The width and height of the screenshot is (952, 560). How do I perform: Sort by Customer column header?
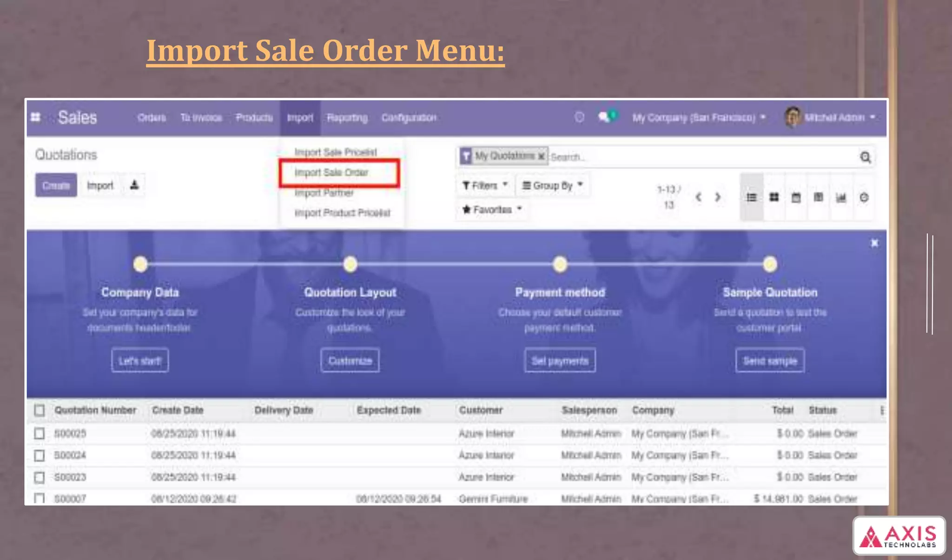[x=481, y=410]
